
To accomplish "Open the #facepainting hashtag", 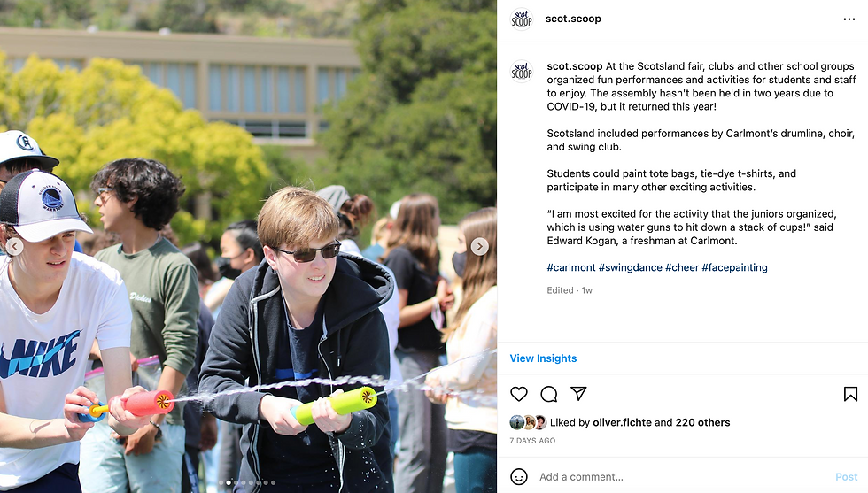I will click(x=734, y=267).
